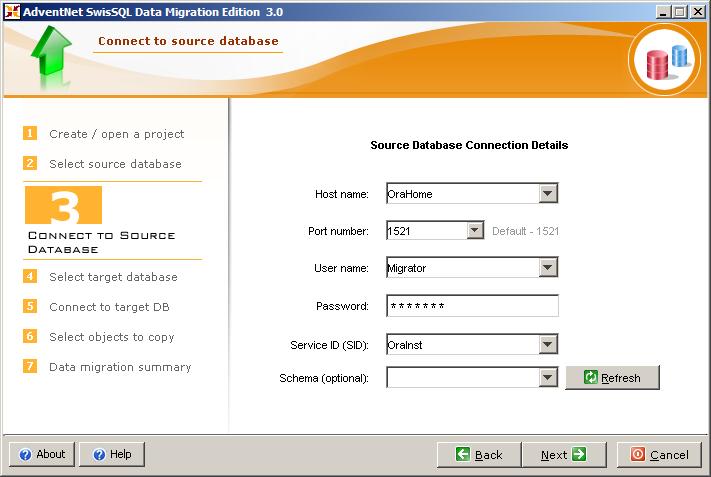711x477 pixels.
Task: Click the 'User name:' label
Action: point(341,268)
